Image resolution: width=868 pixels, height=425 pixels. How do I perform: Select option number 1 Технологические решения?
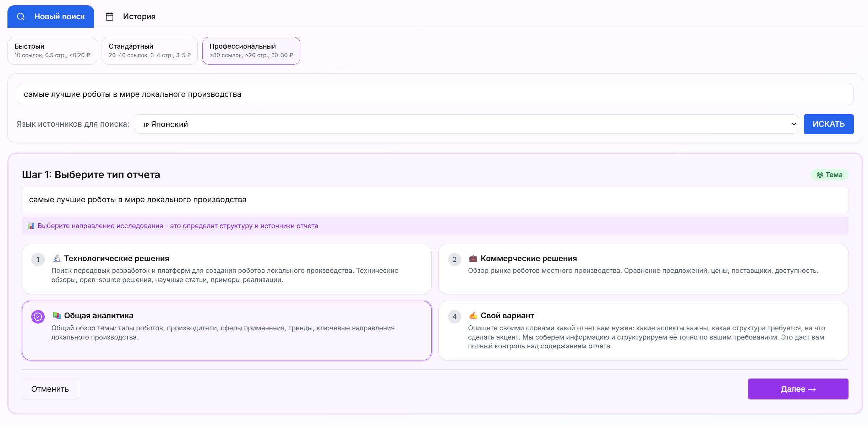pos(38,259)
